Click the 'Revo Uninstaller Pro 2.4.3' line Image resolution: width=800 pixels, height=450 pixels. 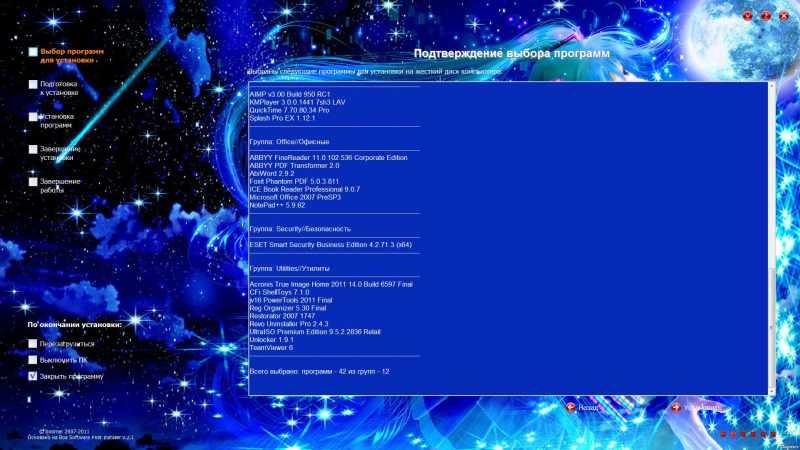(x=289, y=324)
